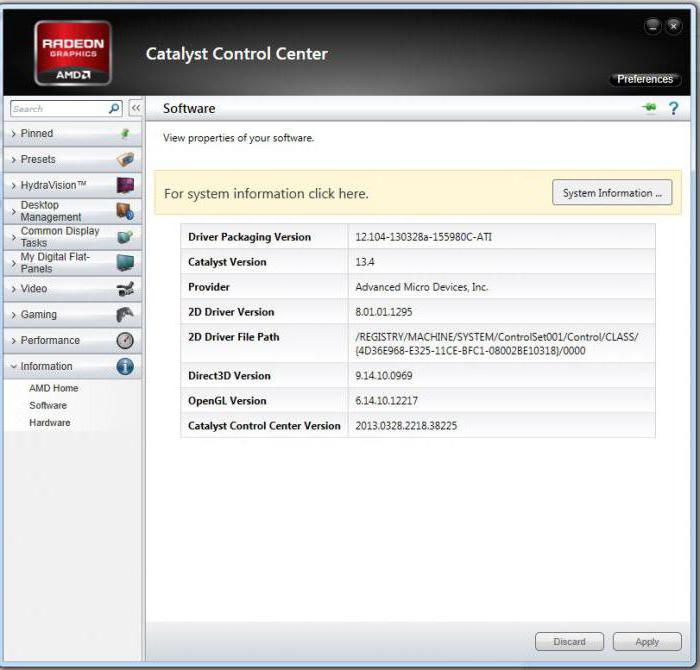Expand the Video section
Screen dimensions: 700x670
tap(72, 289)
